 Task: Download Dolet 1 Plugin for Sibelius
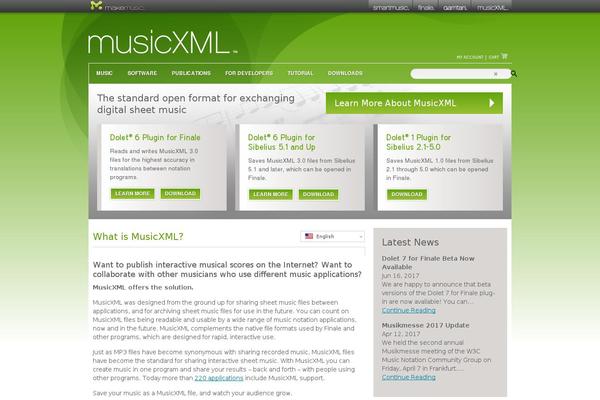click(x=407, y=194)
